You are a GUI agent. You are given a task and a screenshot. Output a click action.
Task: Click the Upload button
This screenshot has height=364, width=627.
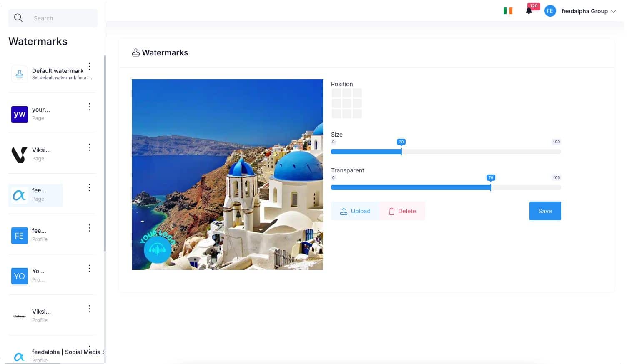point(355,211)
